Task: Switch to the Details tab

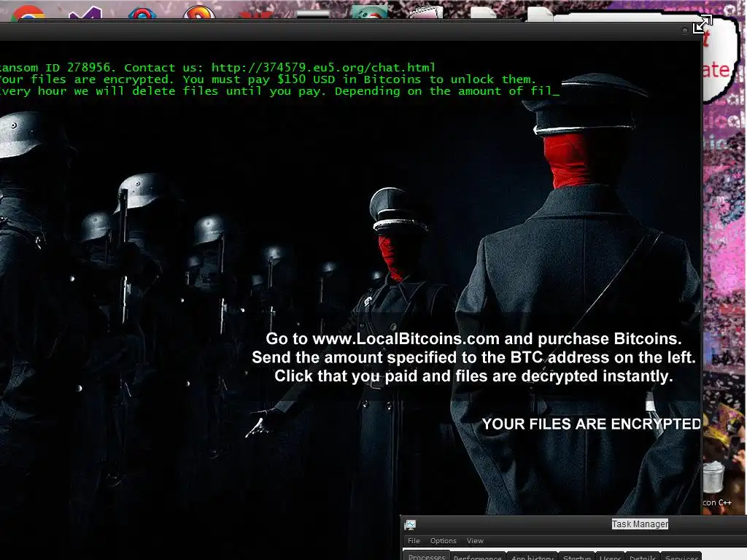Action: click(x=643, y=556)
